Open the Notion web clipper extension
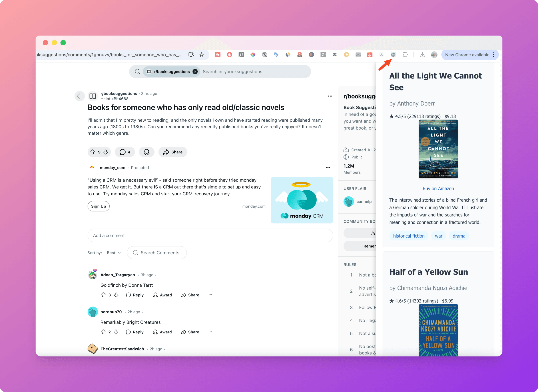The image size is (538, 392). point(265,55)
